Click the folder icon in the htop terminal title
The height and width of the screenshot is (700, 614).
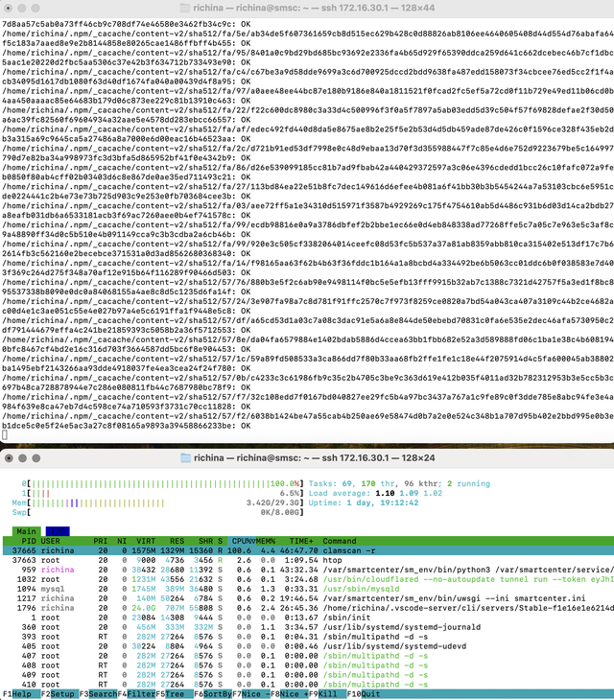[x=185, y=458]
